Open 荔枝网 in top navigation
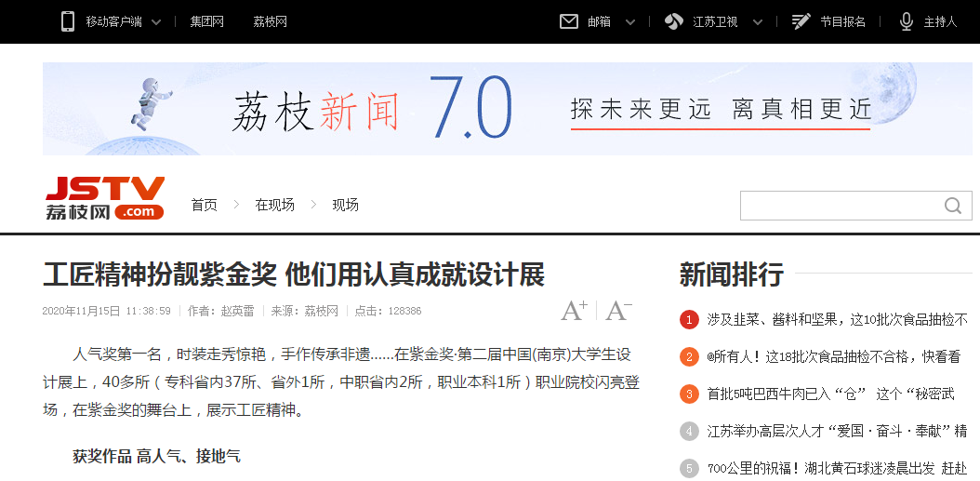This screenshot has height=481, width=980. coord(270,21)
